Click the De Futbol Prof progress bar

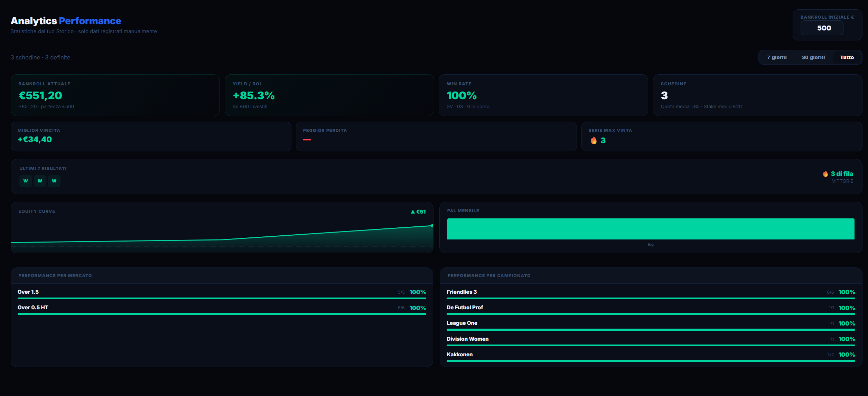pos(651,314)
